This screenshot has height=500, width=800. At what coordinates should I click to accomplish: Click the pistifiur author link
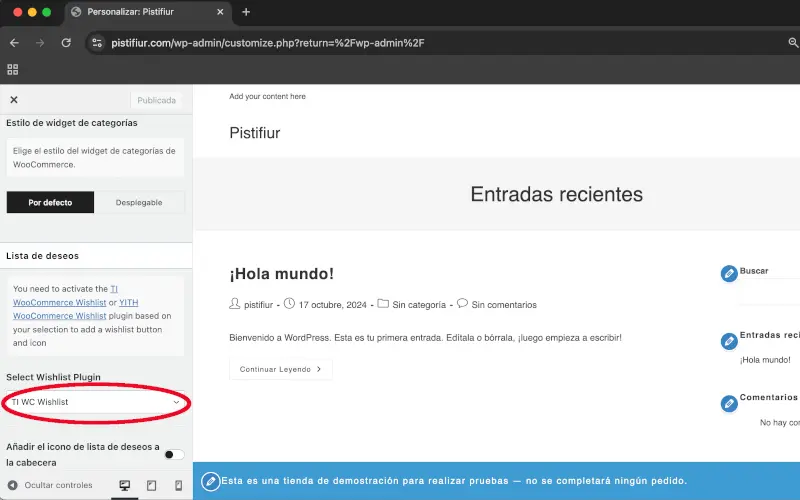[x=258, y=305]
